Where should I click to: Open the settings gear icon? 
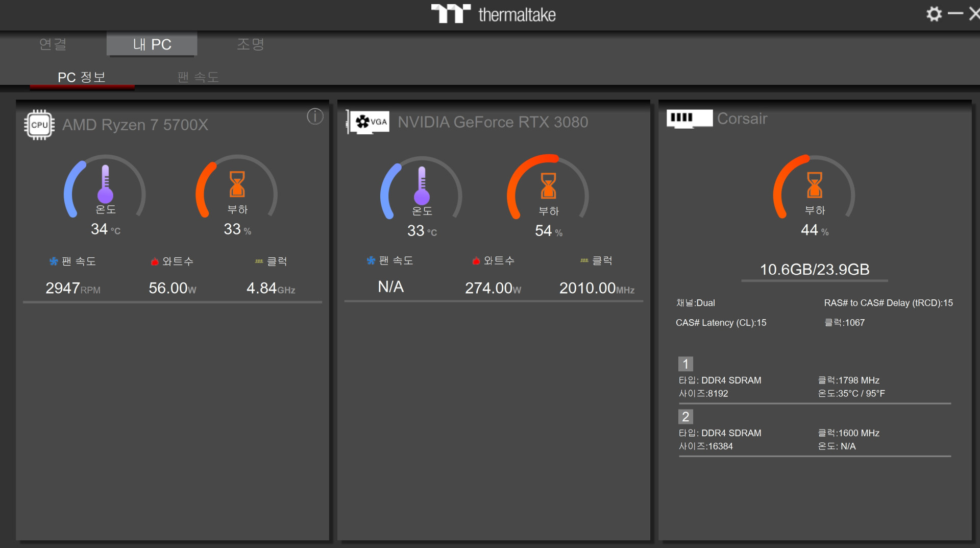pyautogui.click(x=934, y=14)
